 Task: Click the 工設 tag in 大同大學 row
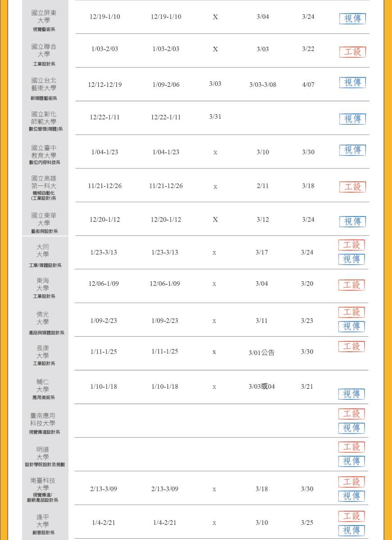pos(351,245)
